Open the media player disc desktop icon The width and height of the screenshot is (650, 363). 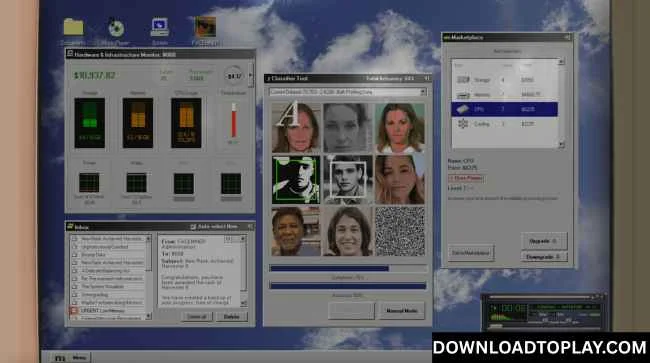[116, 28]
